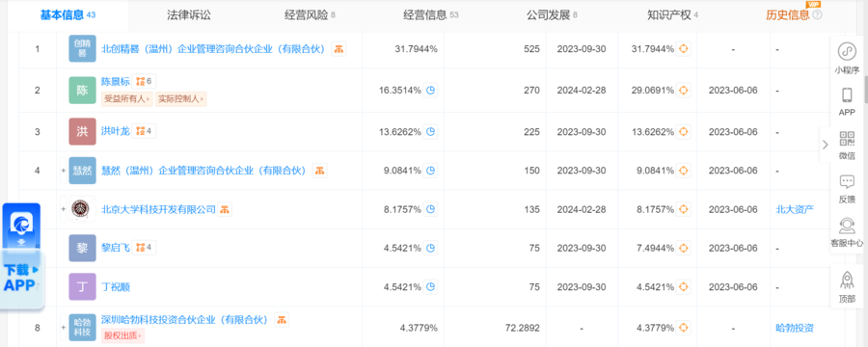Open 洪叶龙 related companies badge 4
Image resolution: width=868 pixels, height=347 pixels.
click(x=144, y=131)
